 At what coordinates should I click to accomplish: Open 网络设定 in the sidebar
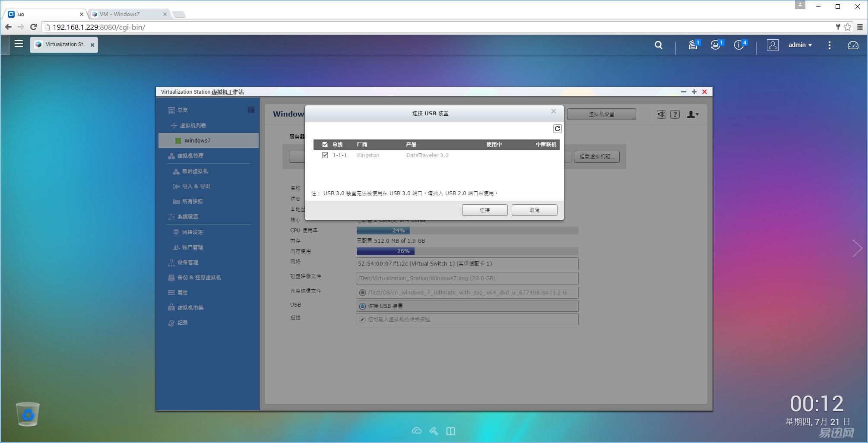point(188,232)
